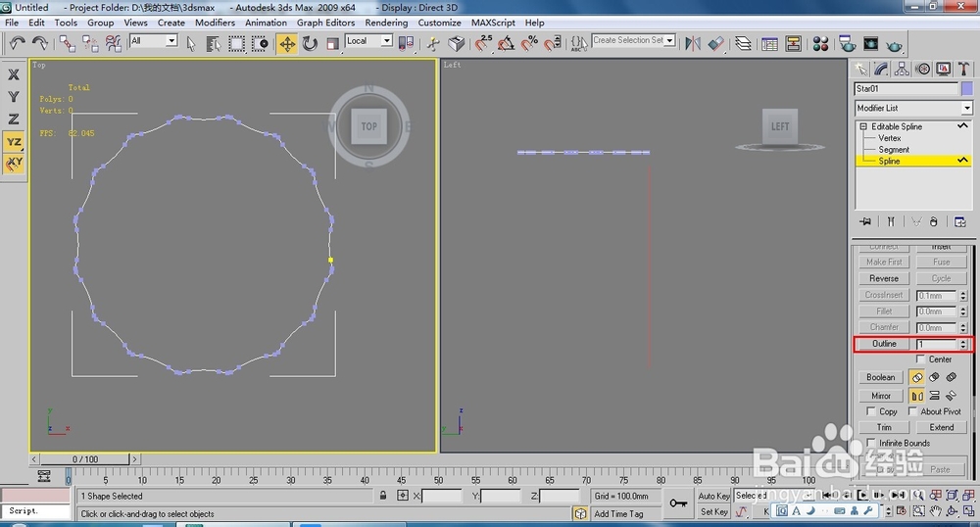Open Curve Editor toolbar icon

(770, 44)
